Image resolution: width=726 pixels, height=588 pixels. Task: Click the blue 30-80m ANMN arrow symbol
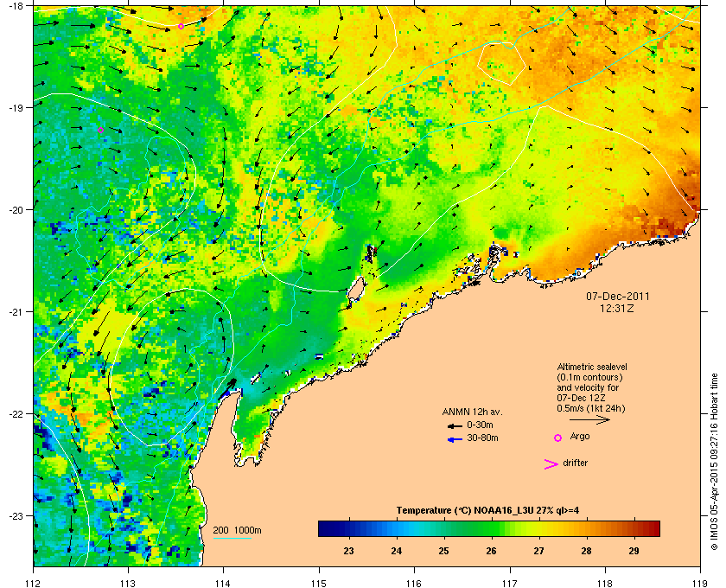click(x=455, y=439)
